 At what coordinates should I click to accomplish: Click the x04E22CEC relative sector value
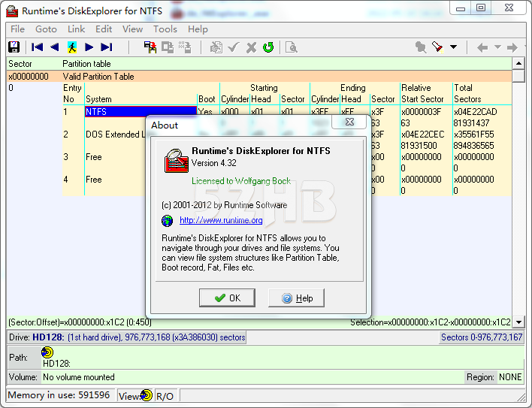(422, 134)
